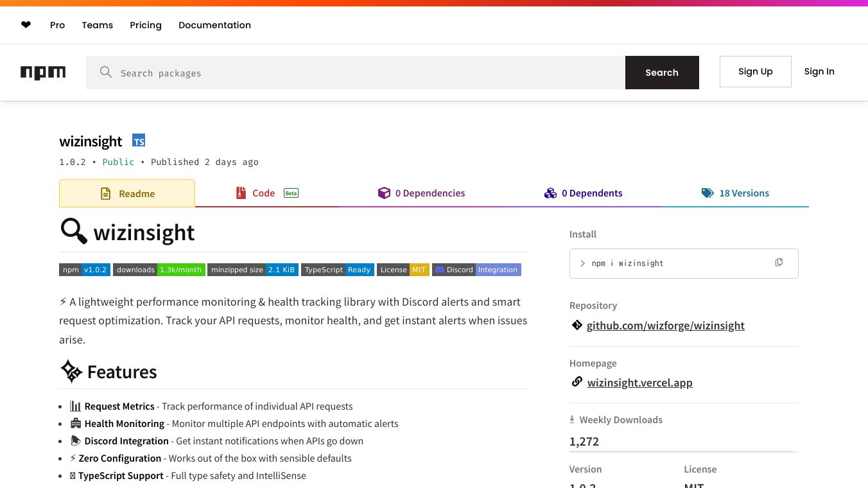Open the Teams menu link
Image resolution: width=868 pixels, height=488 pixels.
(x=98, y=25)
